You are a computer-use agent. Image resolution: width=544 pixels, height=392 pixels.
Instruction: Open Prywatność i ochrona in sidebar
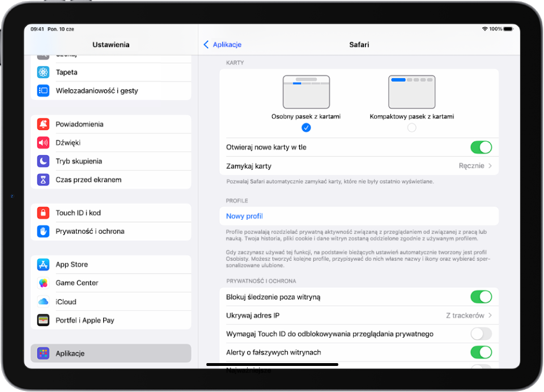(x=111, y=231)
